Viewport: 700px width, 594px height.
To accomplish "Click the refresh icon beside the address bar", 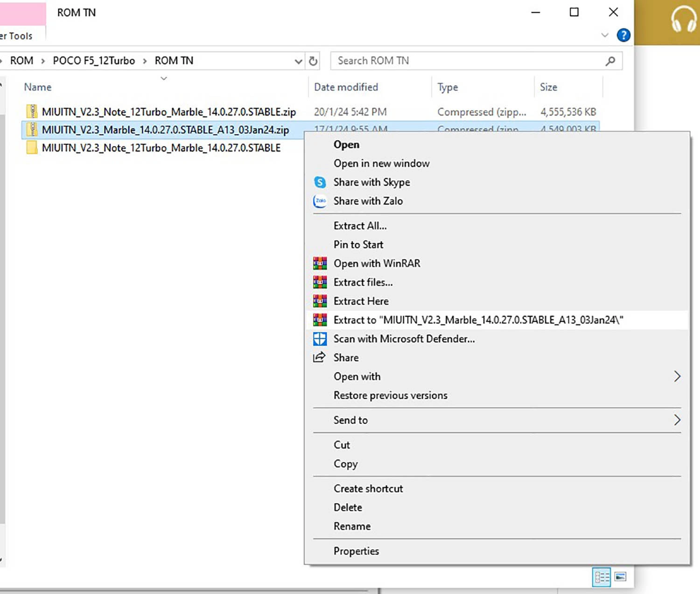I will click(x=313, y=61).
